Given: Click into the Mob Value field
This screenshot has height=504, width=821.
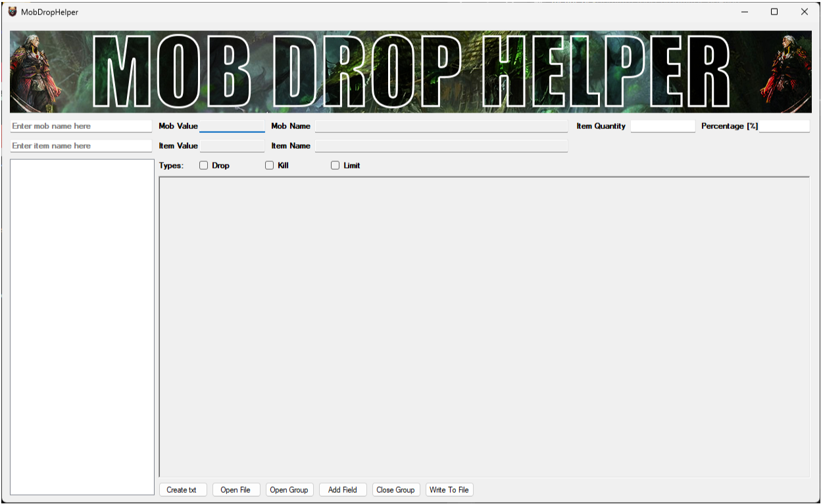Looking at the screenshot, I should [232, 126].
